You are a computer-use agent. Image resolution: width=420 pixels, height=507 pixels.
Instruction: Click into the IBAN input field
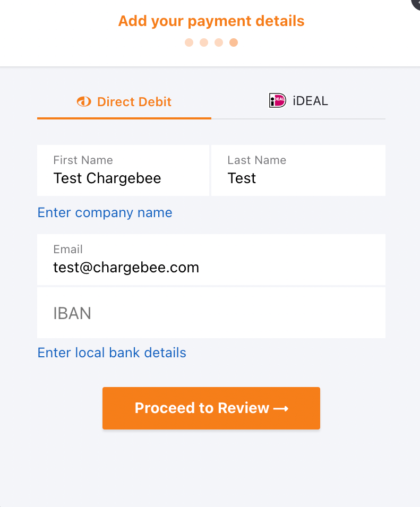[x=211, y=313]
